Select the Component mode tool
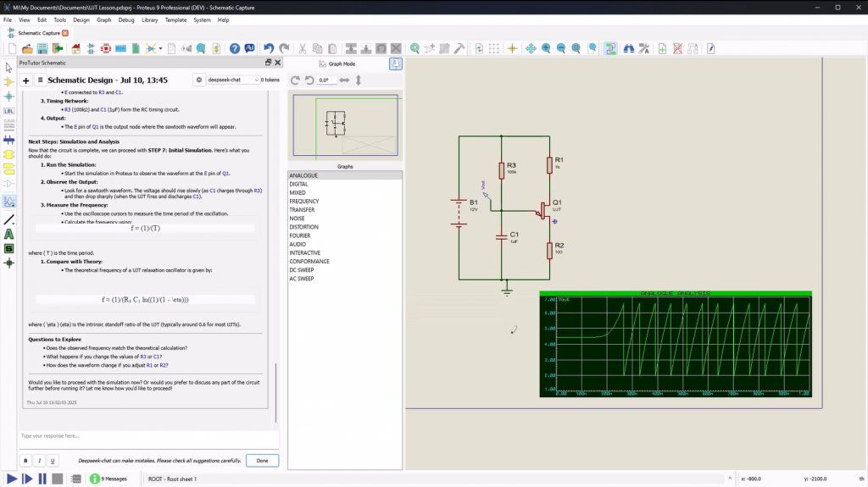 (x=9, y=81)
